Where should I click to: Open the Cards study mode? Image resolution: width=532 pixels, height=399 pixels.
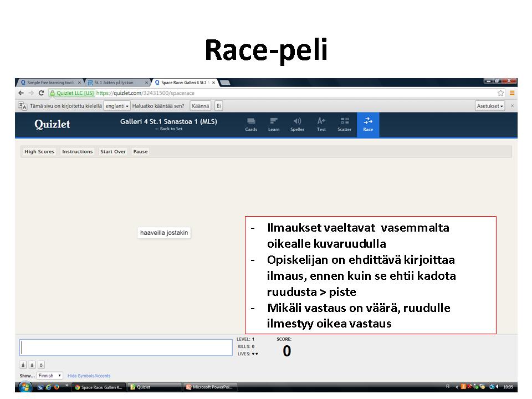coord(251,124)
